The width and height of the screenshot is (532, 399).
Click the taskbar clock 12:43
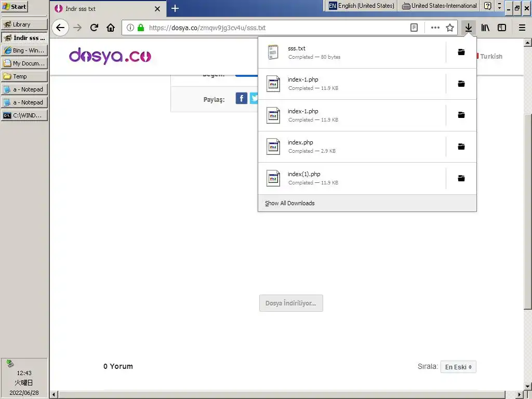point(24,373)
